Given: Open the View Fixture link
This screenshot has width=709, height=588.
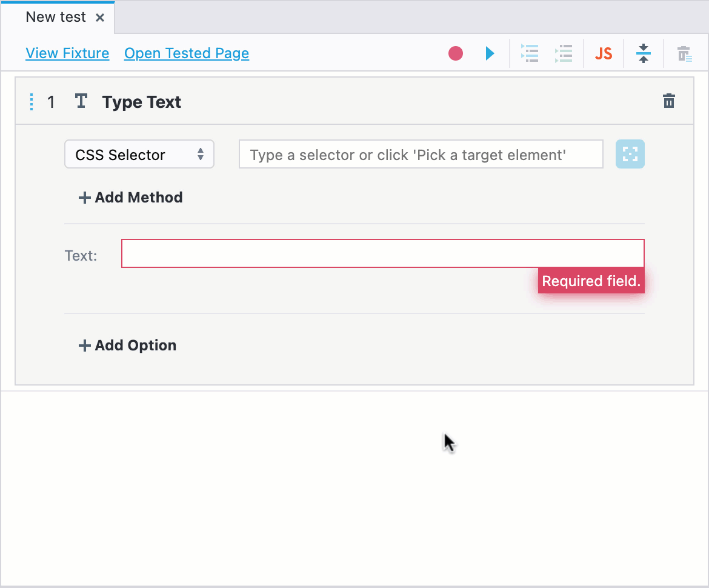Looking at the screenshot, I should (x=67, y=53).
